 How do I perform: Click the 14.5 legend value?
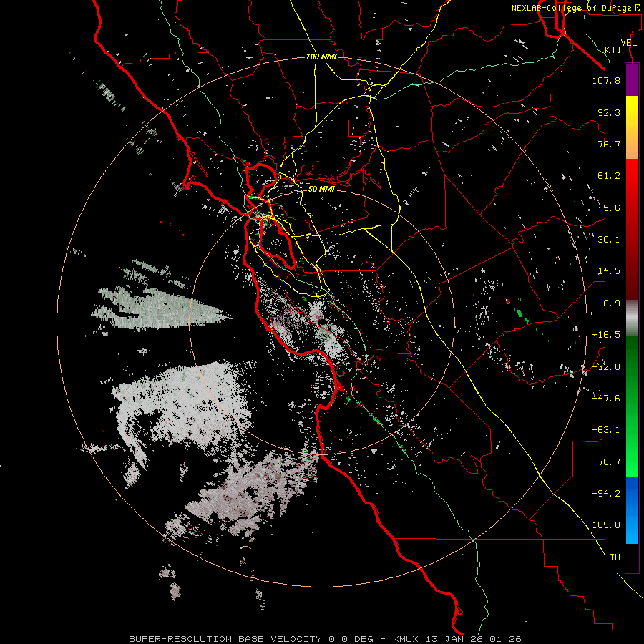tap(609, 271)
